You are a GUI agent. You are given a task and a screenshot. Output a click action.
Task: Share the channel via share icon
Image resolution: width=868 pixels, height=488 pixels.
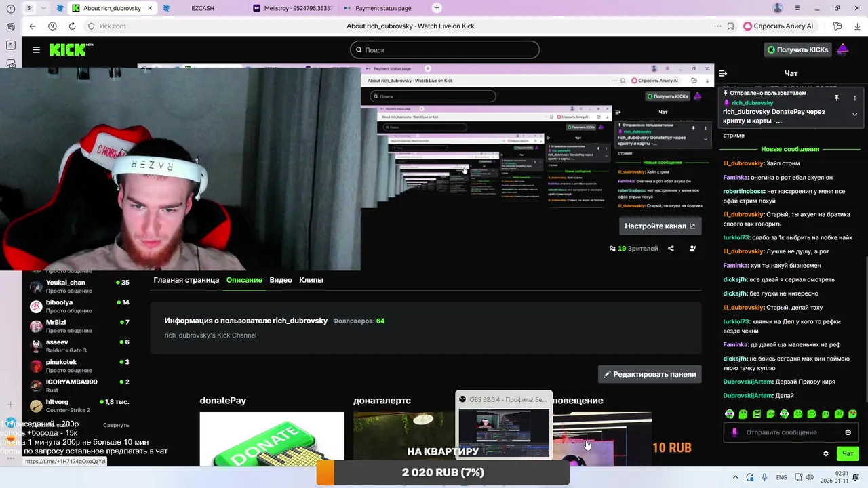(671, 249)
